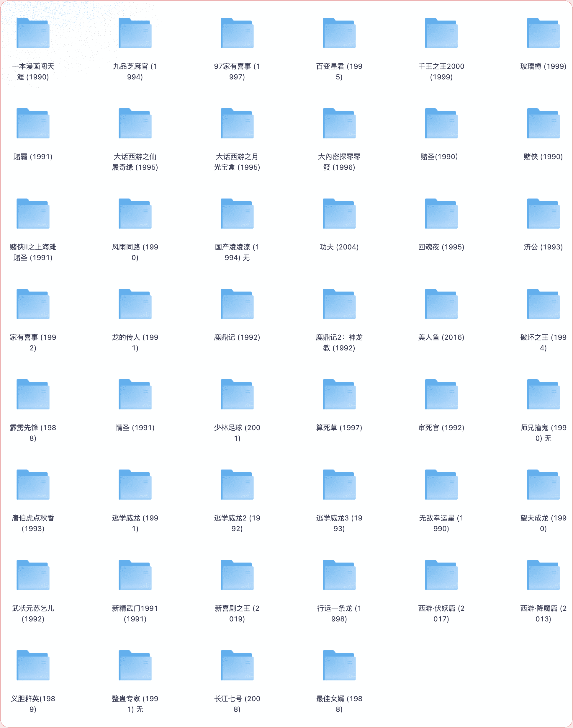Select the 无敌幸运星 (1990) folder
Screen dimensions: 573x728
click(441, 484)
